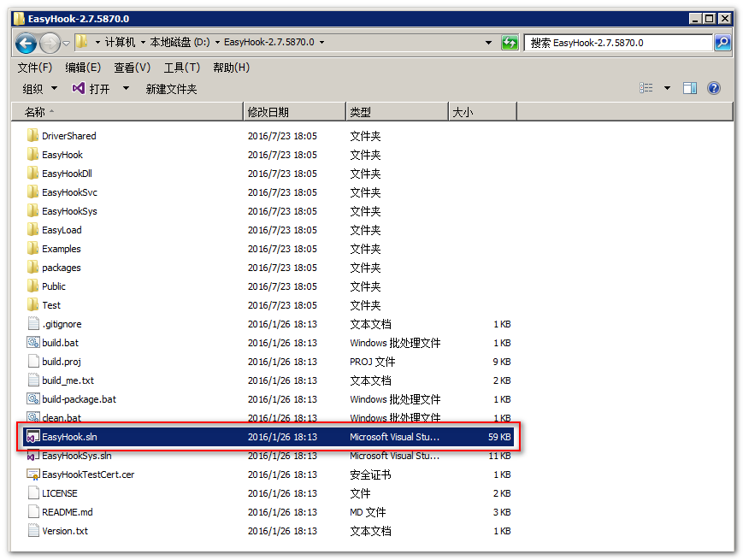Open the 帮助(H) menu
Image resolution: width=743 pixels, height=560 pixels.
[x=231, y=68]
